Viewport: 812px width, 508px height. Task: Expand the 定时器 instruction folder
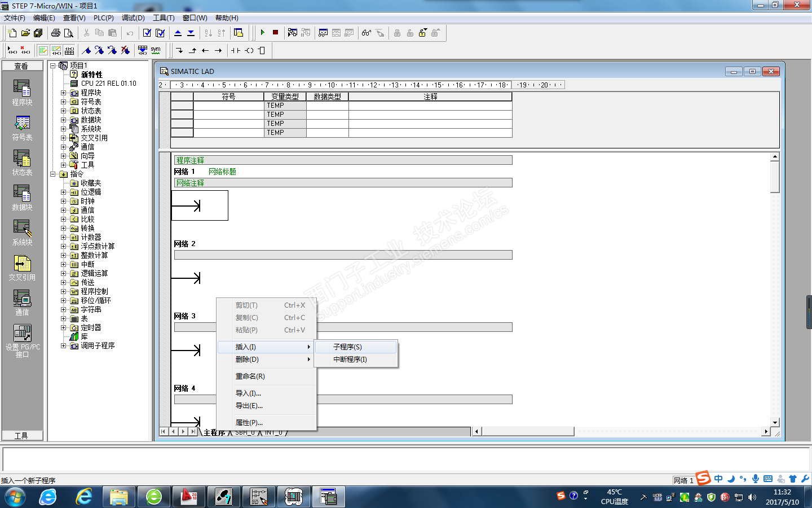(64, 327)
